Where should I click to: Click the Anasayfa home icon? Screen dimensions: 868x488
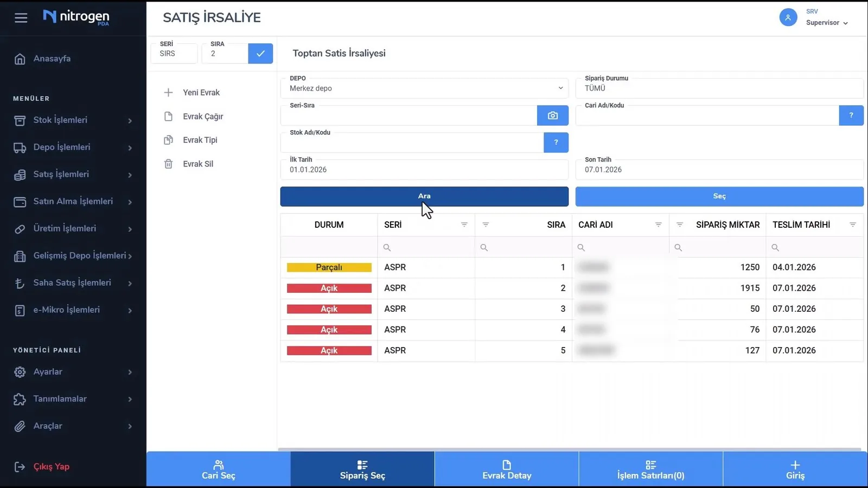click(20, 59)
